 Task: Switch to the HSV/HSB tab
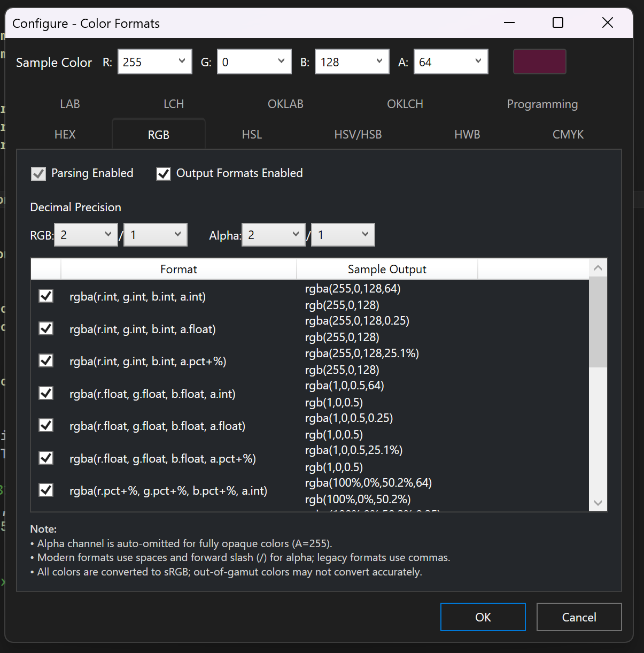click(358, 134)
